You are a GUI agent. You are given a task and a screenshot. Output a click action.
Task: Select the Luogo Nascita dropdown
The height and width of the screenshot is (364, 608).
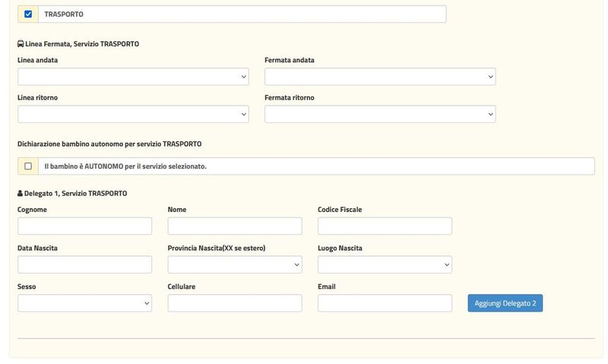(385, 264)
